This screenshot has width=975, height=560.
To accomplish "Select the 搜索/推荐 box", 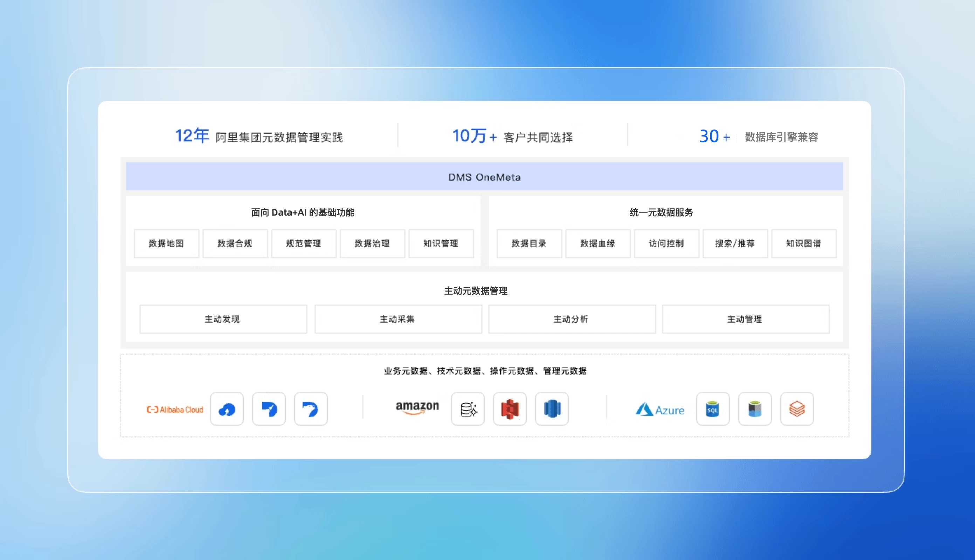I will tap(735, 244).
